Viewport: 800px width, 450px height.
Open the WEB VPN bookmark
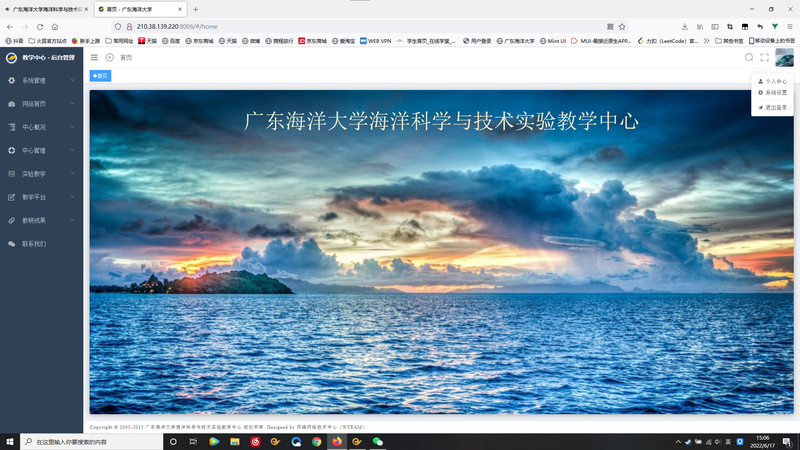(376, 41)
